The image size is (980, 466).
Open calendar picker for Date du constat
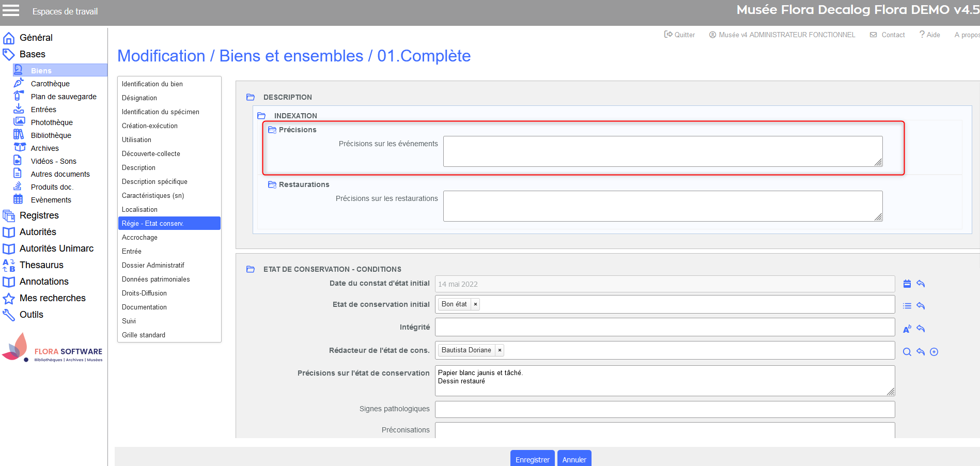point(907,284)
